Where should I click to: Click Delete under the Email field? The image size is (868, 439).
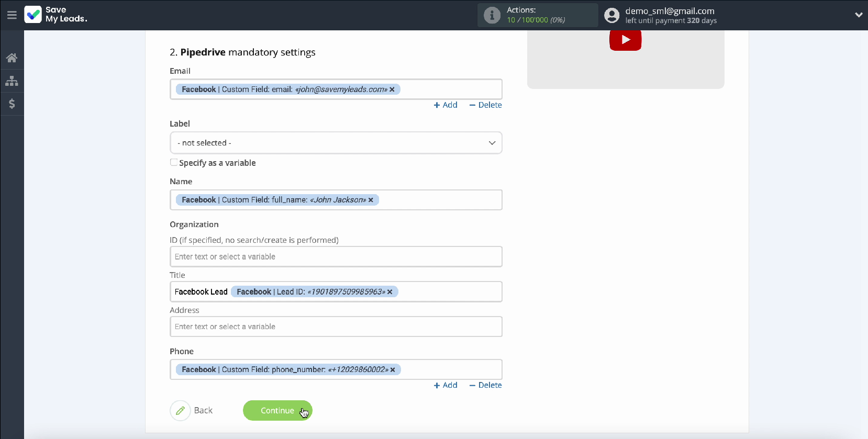pyautogui.click(x=485, y=105)
